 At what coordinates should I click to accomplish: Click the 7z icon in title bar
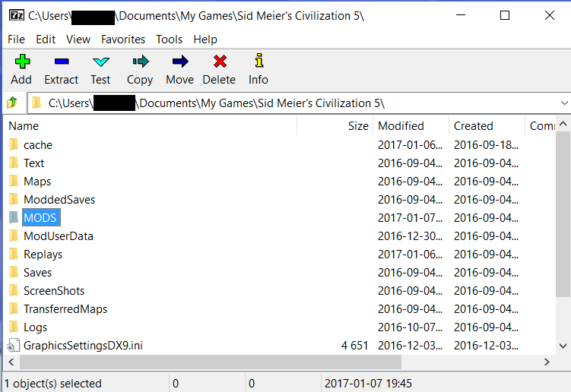pyautogui.click(x=17, y=15)
